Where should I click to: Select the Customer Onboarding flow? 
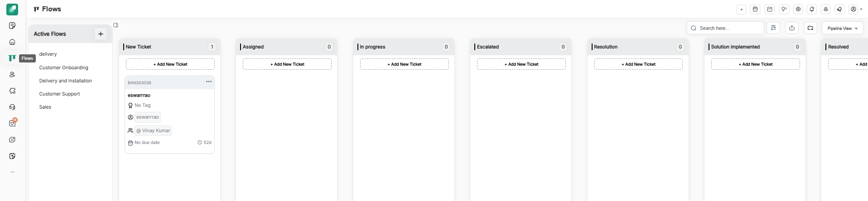pos(63,67)
